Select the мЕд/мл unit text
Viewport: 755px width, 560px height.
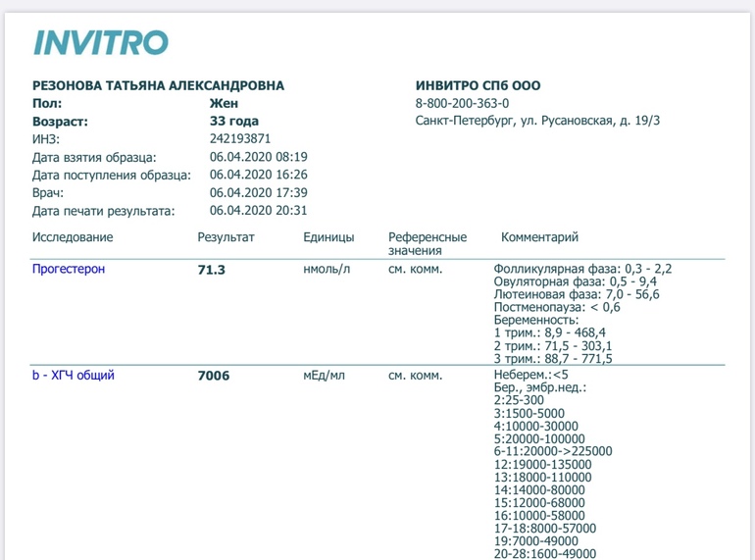tap(326, 375)
